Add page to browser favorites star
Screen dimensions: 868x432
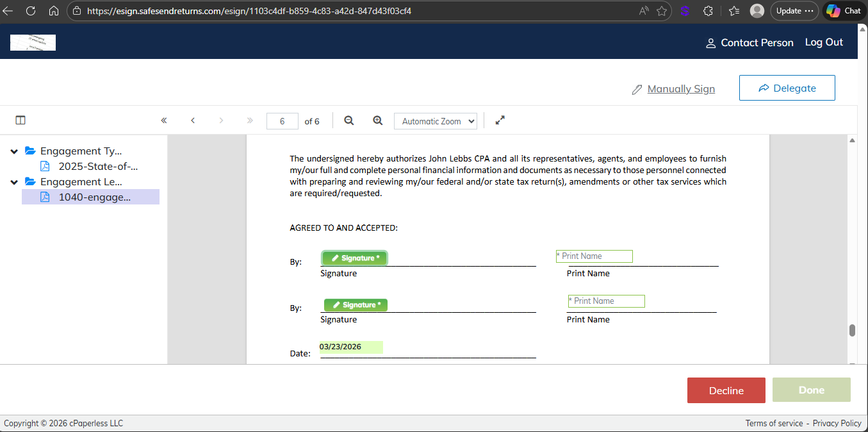pos(662,11)
